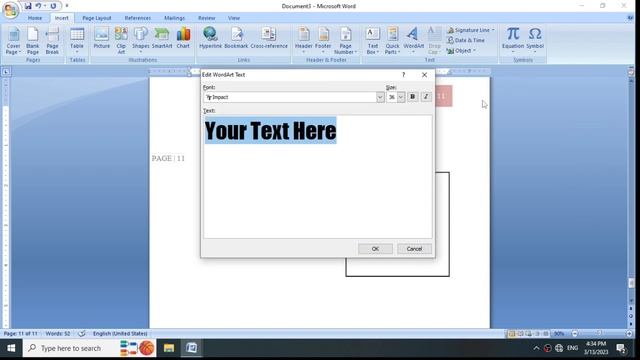Switch to the Home tab
This screenshot has width=640, height=360.
[35, 18]
